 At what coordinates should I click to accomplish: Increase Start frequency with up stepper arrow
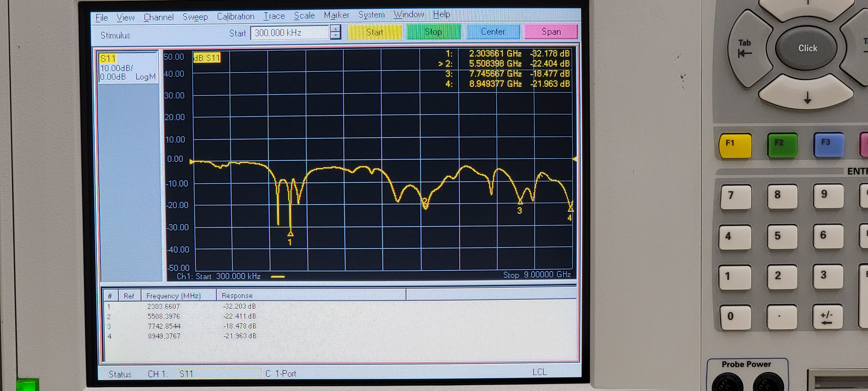coord(335,29)
